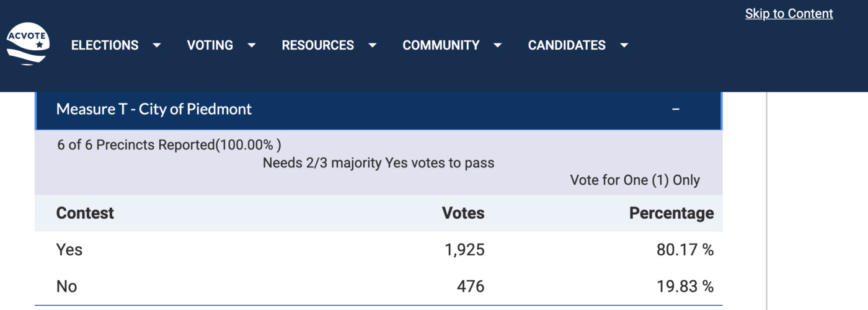Select the Yes result row label

click(69, 250)
